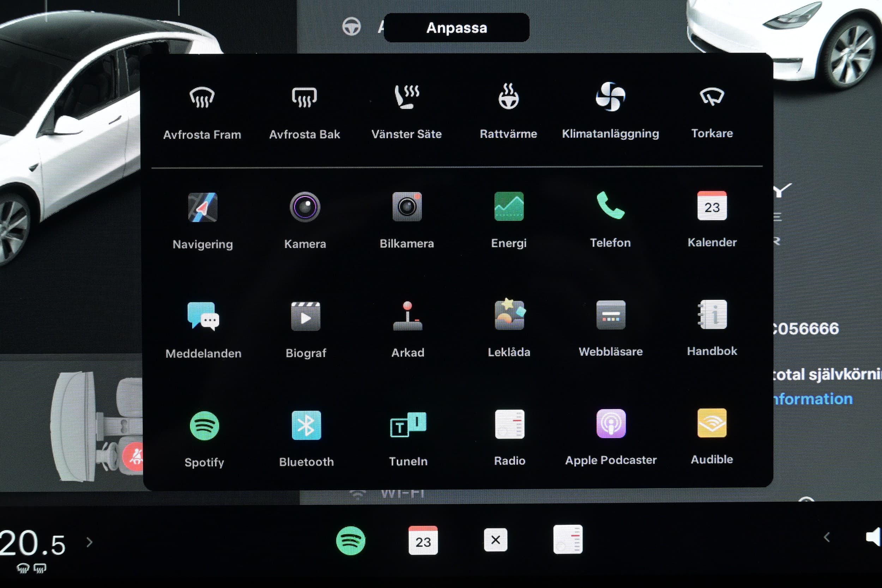The width and height of the screenshot is (882, 588).
Task: Click the Anpassa customize button
Action: (x=457, y=28)
